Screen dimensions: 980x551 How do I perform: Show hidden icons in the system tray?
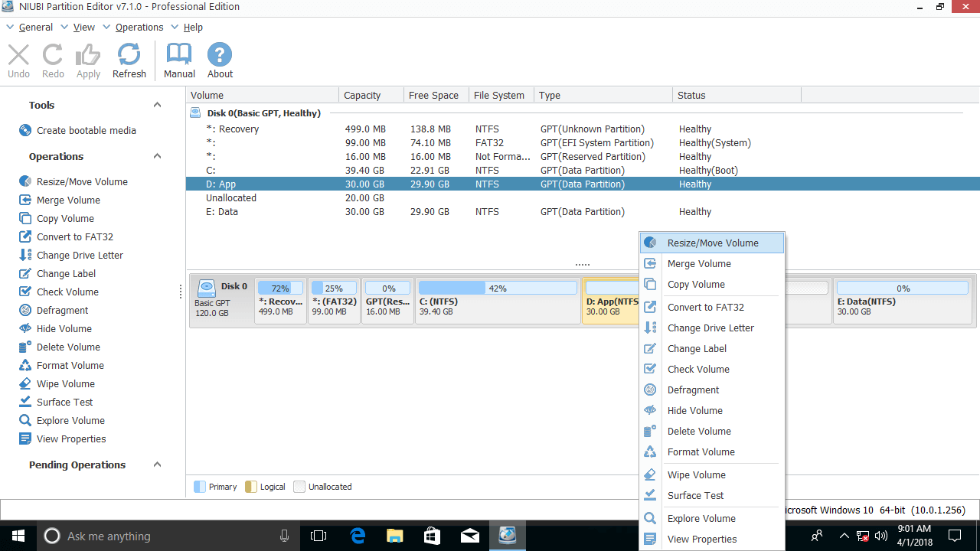tap(844, 536)
